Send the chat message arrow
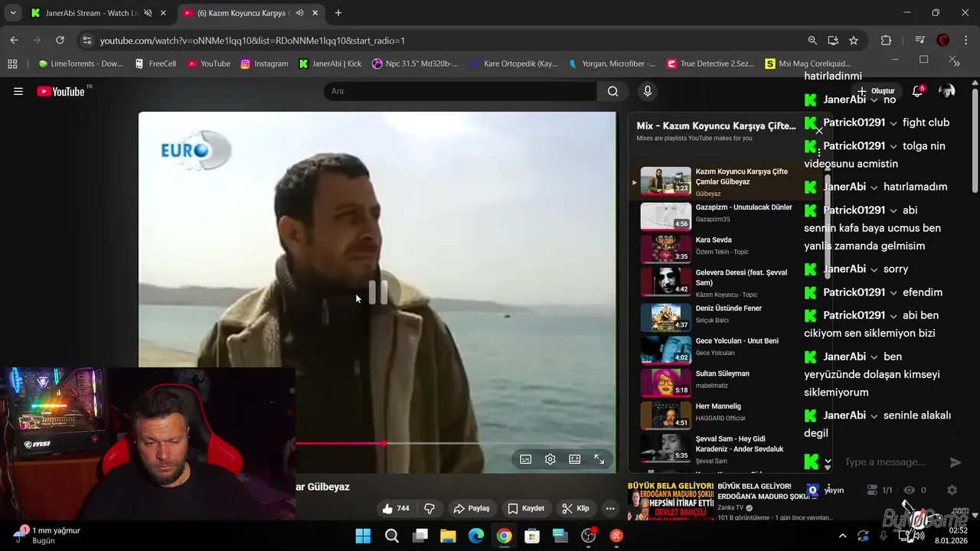 click(x=955, y=462)
